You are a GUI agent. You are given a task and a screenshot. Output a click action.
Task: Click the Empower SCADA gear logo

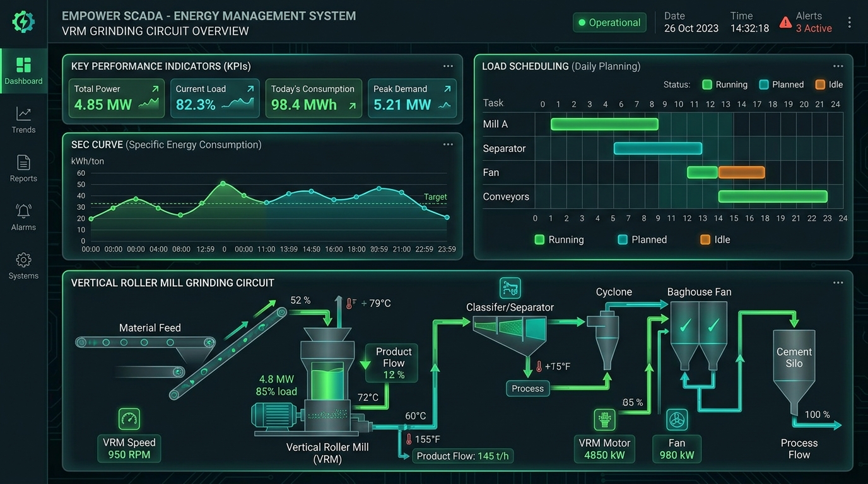[23, 23]
